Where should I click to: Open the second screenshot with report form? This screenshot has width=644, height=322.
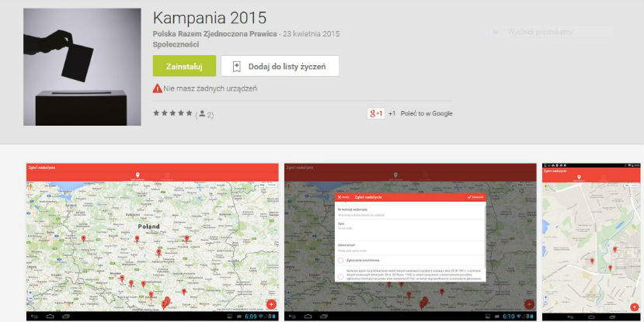[410, 242]
